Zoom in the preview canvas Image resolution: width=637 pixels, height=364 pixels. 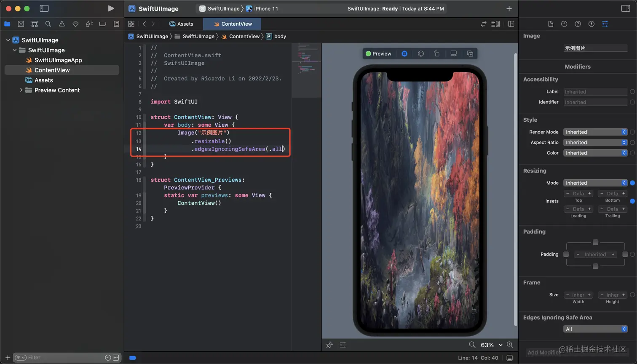(510, 345)
